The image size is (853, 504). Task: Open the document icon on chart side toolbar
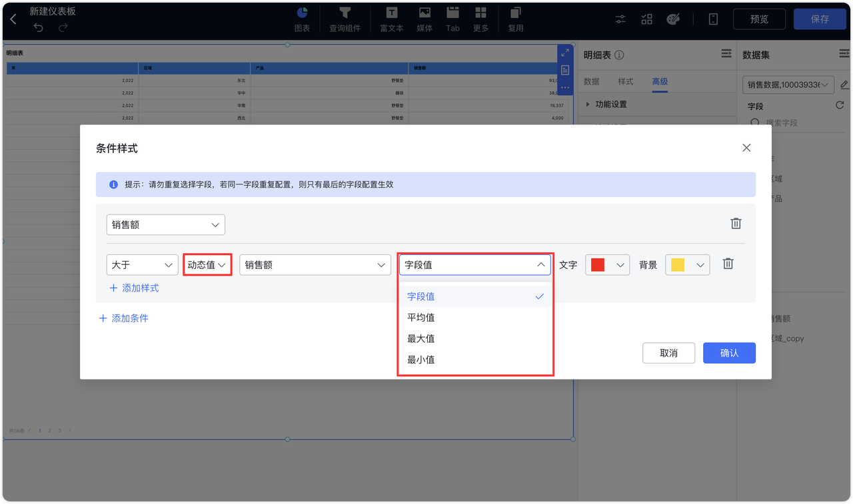click(565, 70)
